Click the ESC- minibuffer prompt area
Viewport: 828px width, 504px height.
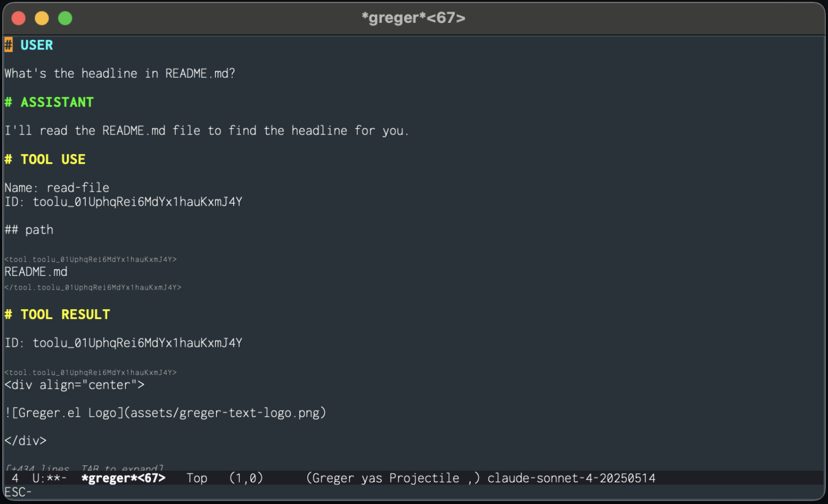(x=17, y=491)
